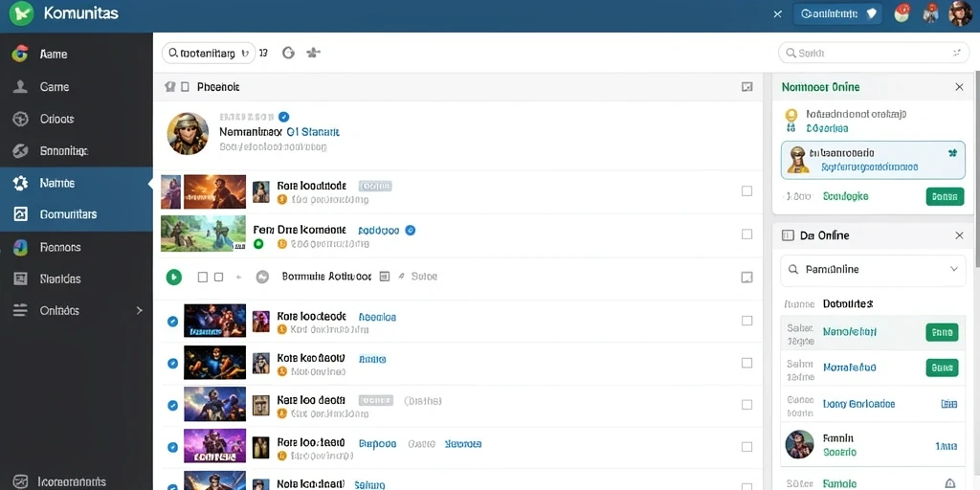Click the small X icon in the top header

777,13
